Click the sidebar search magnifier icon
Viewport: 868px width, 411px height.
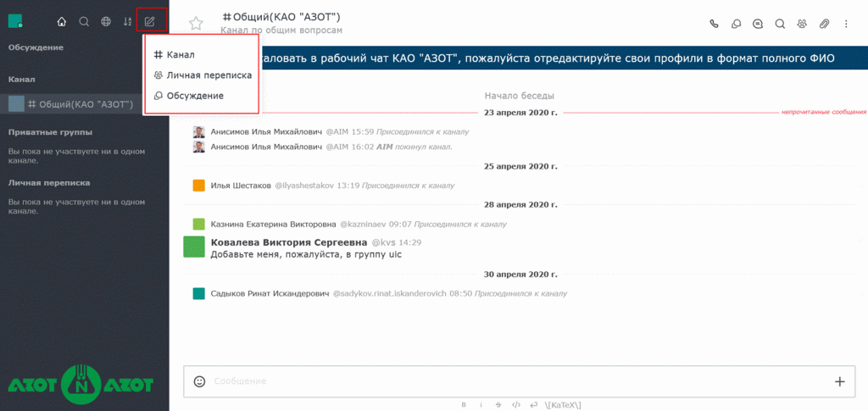pos(84,22)
